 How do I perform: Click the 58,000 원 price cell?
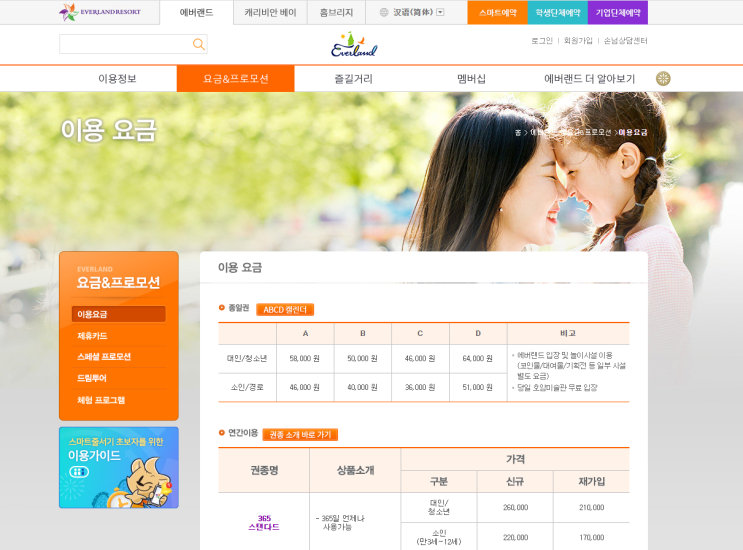305,359
